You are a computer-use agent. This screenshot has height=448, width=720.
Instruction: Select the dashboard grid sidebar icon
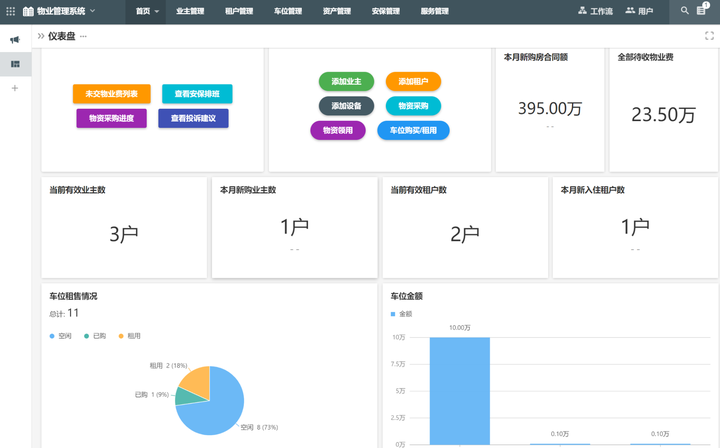click(15, 64)
